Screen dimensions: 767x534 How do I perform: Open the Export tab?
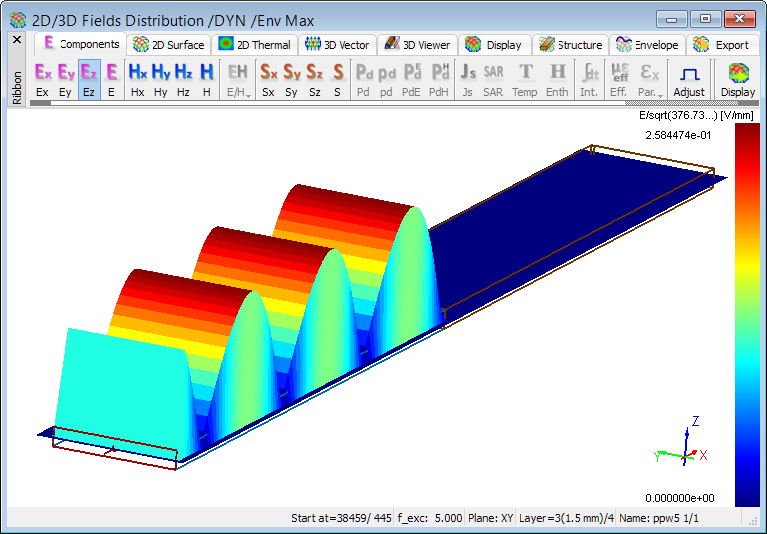(x=722, y=45)
